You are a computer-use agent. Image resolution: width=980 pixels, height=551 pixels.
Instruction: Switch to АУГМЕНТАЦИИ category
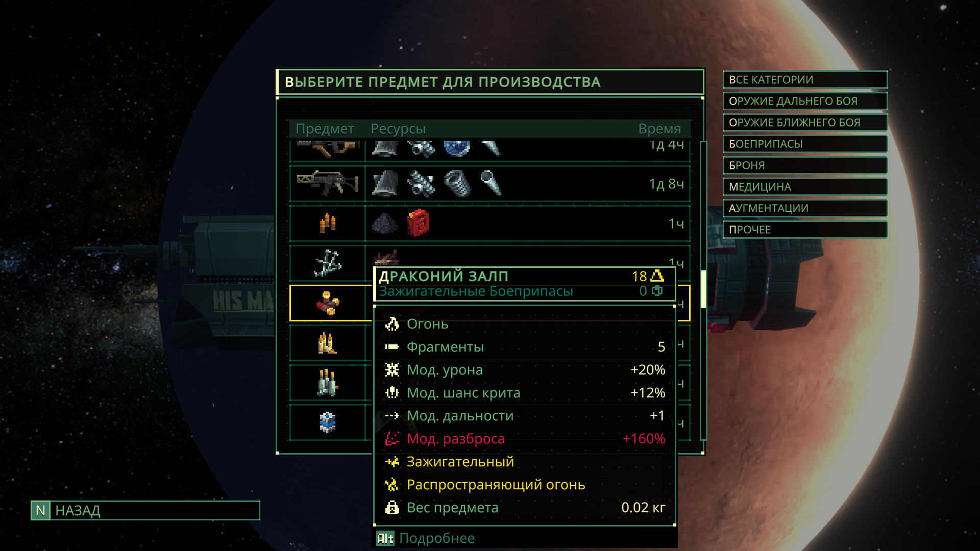coord(805,208)
